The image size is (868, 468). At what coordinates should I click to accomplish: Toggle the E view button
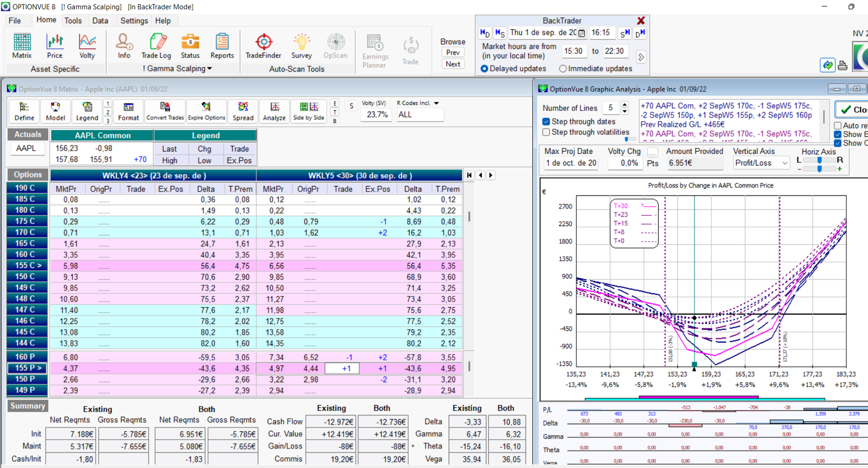coord(335,103)
